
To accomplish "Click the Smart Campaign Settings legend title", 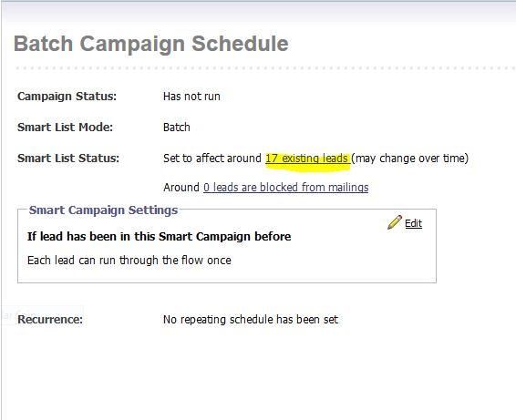I will pos(103,210).
